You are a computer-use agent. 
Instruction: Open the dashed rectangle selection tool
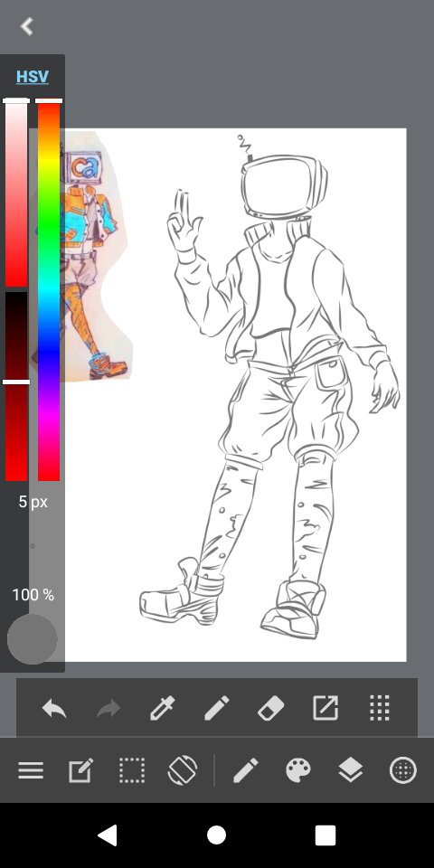pos(132,770)
